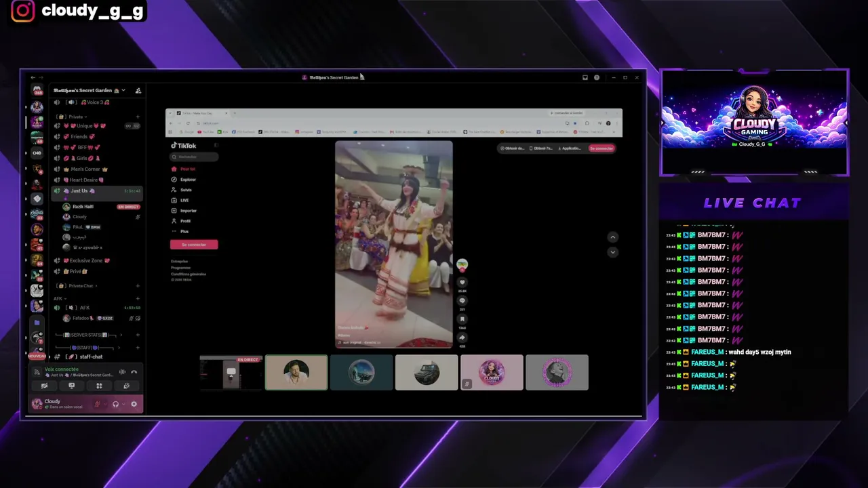Open the Exclusive Zone voice channel

tap(98, 260)
